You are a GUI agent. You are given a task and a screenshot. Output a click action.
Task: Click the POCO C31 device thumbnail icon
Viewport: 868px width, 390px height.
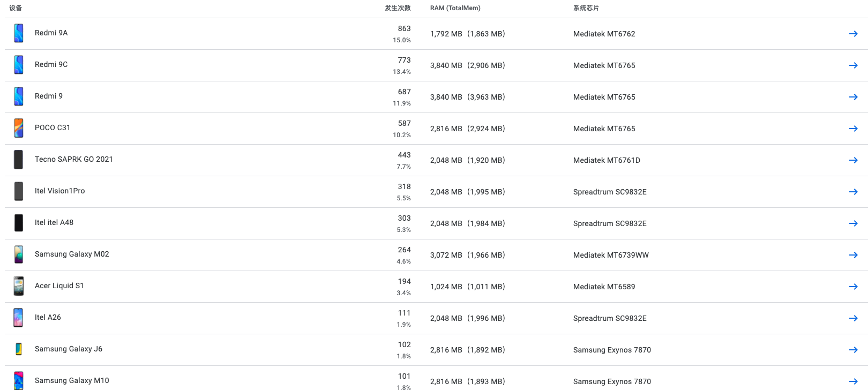[19, 127]
